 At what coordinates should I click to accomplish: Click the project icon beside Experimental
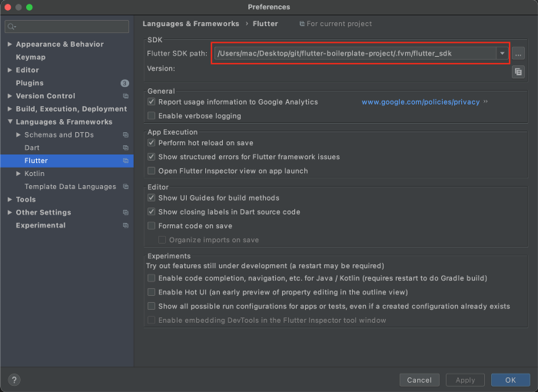coord(125,225)
